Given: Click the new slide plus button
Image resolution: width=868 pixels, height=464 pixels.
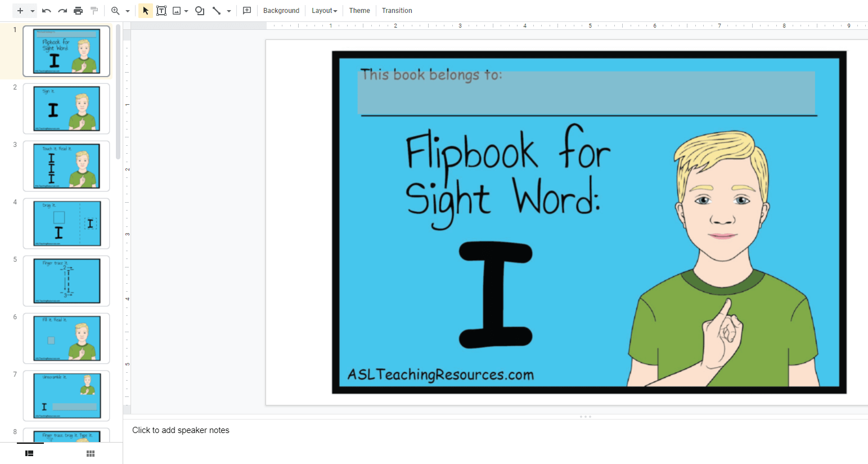Looking at the screenshot, I should (20, 11).
